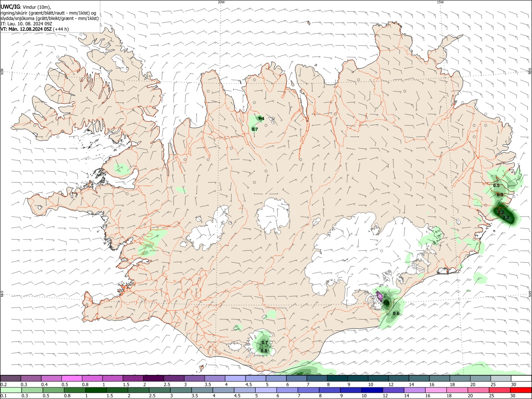The height and width of the screenshot is (399, 532).
Task: Click the '0.9' value on the east coast
Action: pyautogui.click(x=500, y=195)
